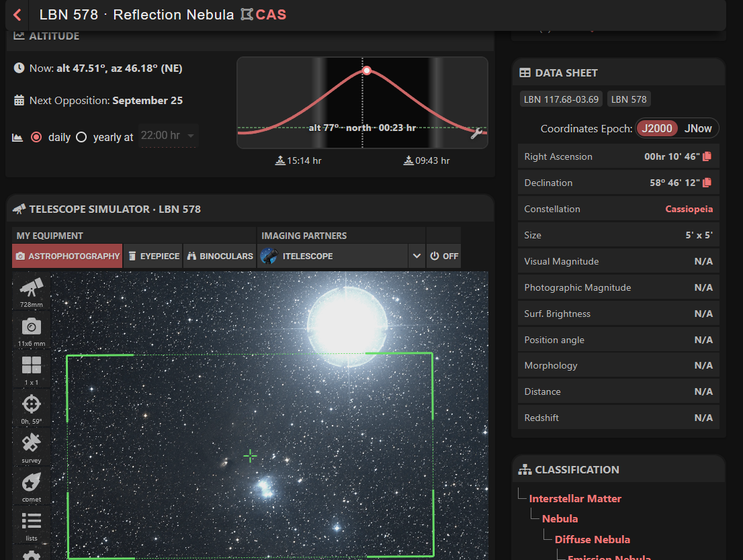Select the J2000 coordinates epoch
This screenshot has height=560, width=743.
657,128
